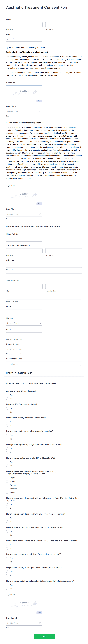
Task: Clear the client declaration signature
Action: point(39,204)
